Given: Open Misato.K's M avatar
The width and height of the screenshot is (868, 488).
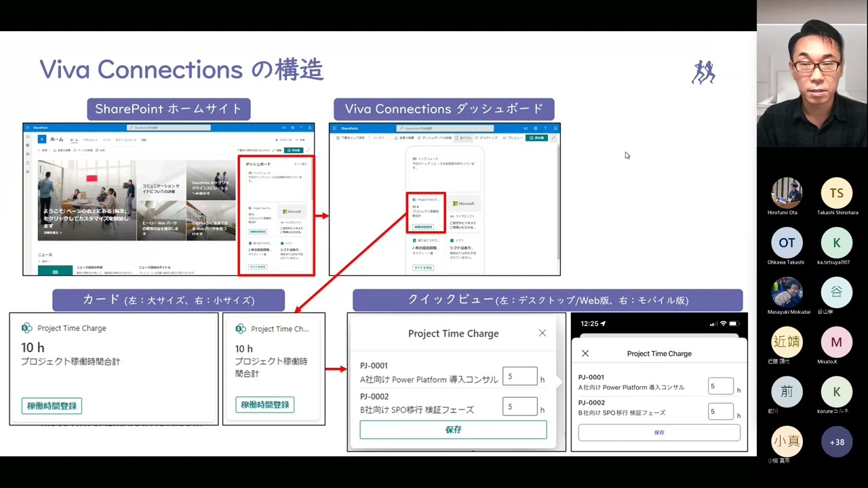Looking at the screenshot, I should coord(837,342).
